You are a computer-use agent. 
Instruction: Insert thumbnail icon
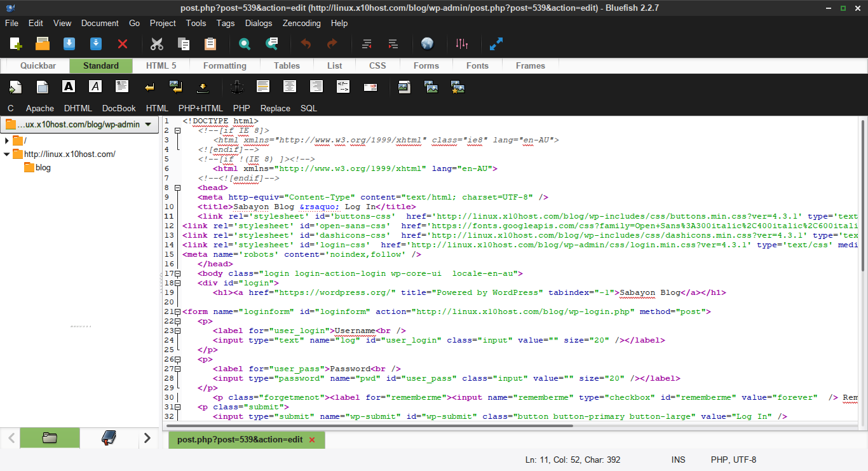[431, 87]
